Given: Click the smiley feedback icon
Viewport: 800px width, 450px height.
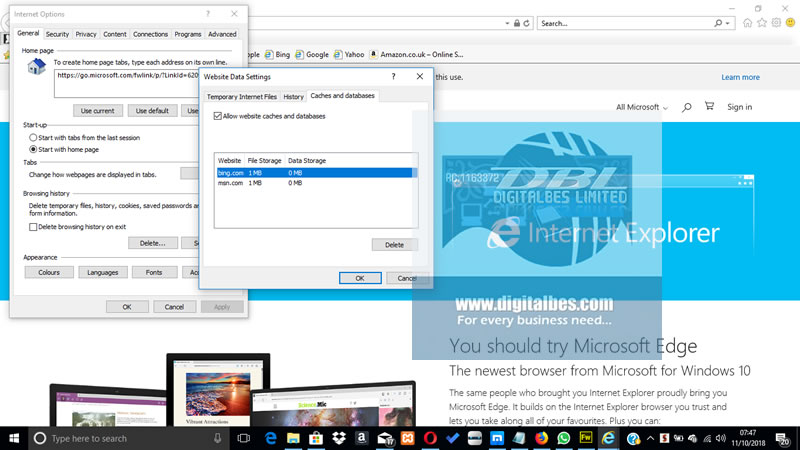Looking at the screenshot, I should coord(790,23).
